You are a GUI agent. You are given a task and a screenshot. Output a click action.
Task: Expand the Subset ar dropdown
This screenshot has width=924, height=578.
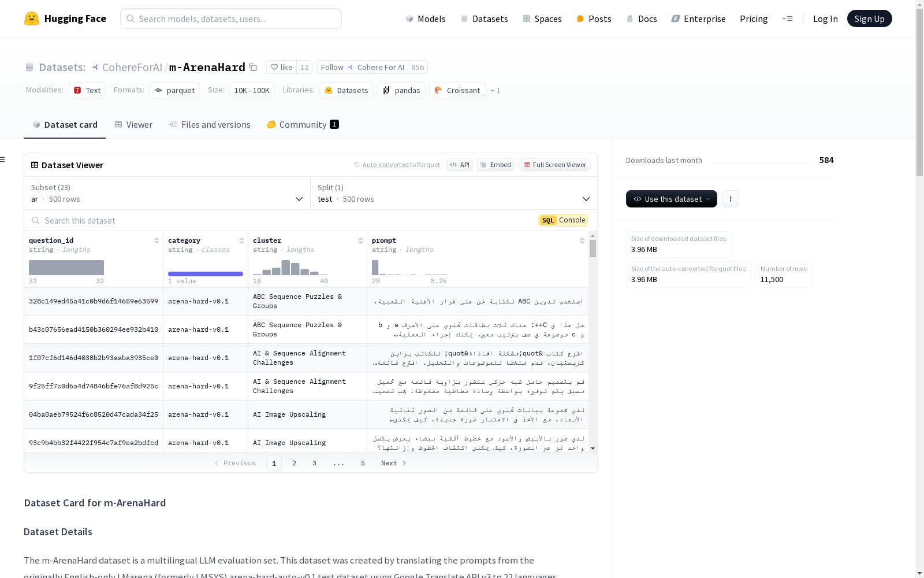[167, 193]
